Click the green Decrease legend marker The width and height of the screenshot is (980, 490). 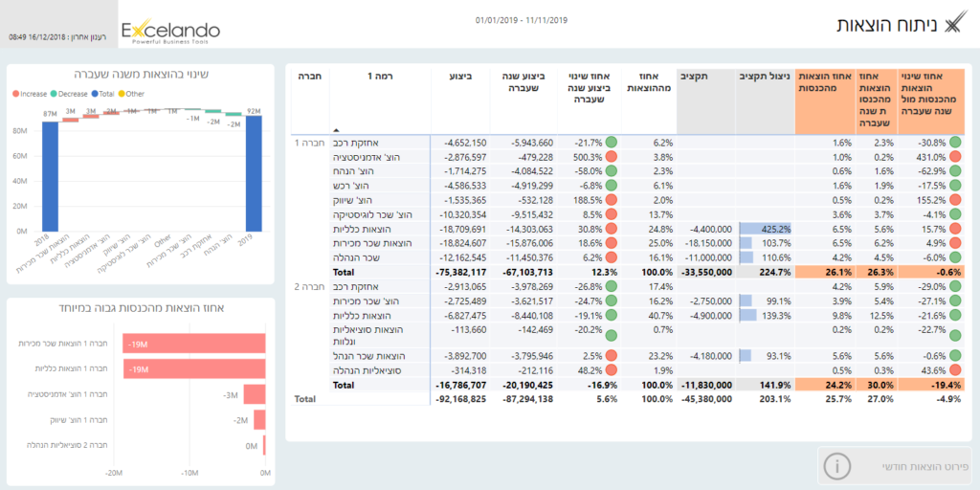[56, 94]
